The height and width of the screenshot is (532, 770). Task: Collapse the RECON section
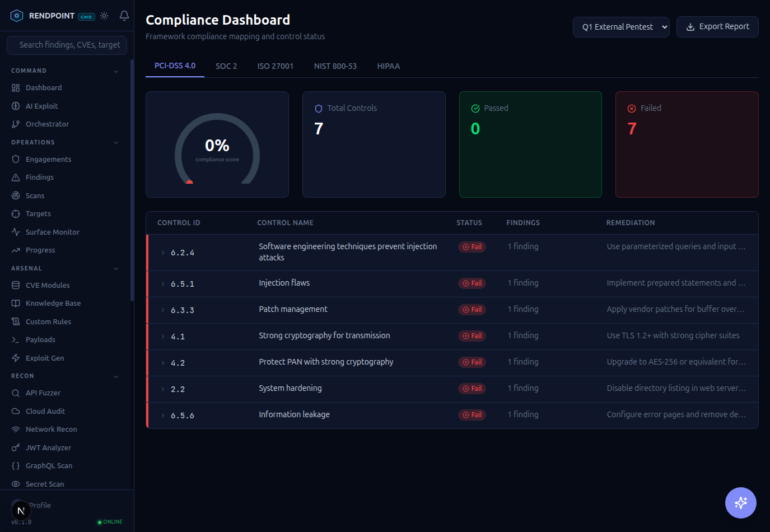coord(116,376)
